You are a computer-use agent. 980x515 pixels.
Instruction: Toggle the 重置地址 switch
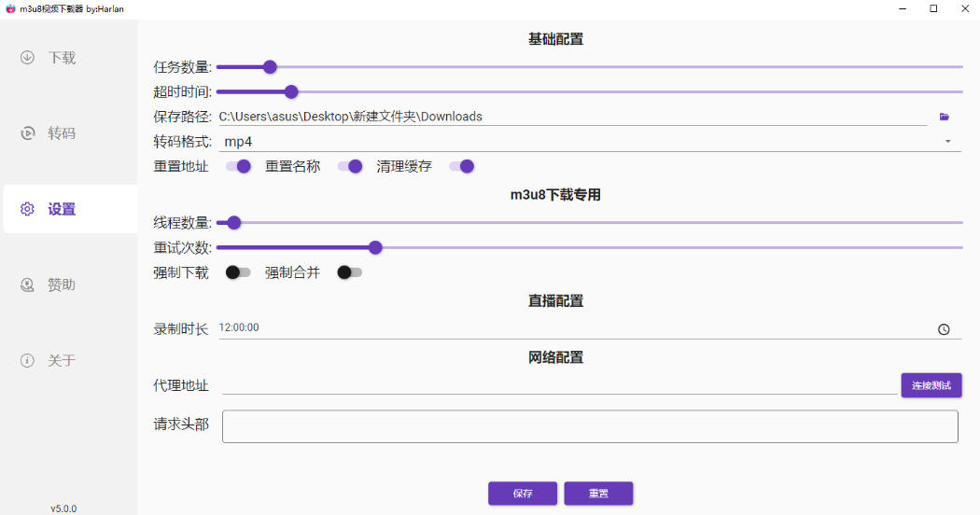[x=238, y=166]
